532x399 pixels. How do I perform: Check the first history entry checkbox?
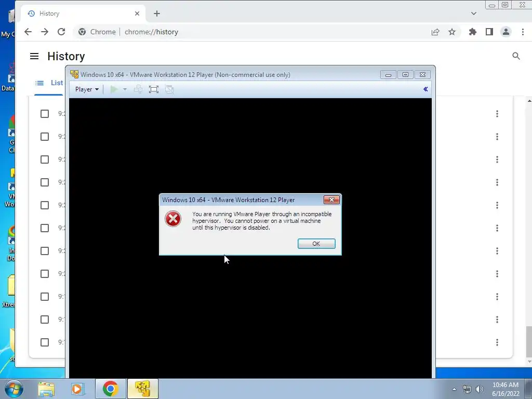click(x=45, y=114)
